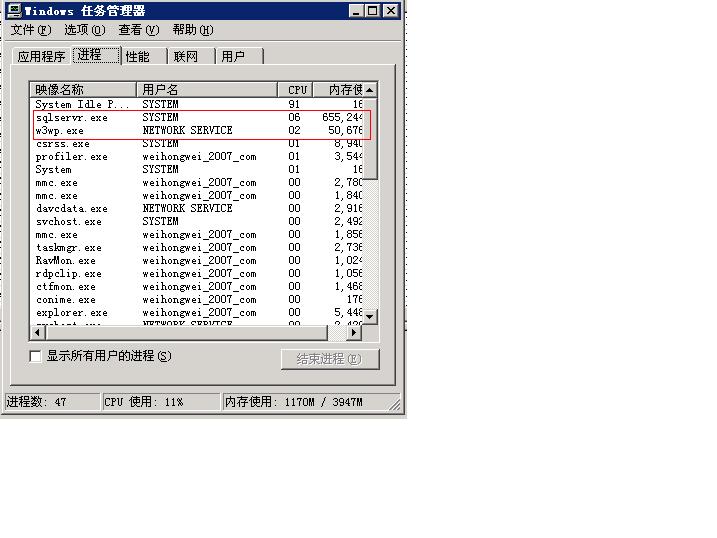Select the csrss.exe process
Image resolution: width=717 pixels, height=538 pixels.
pos(197,144)
